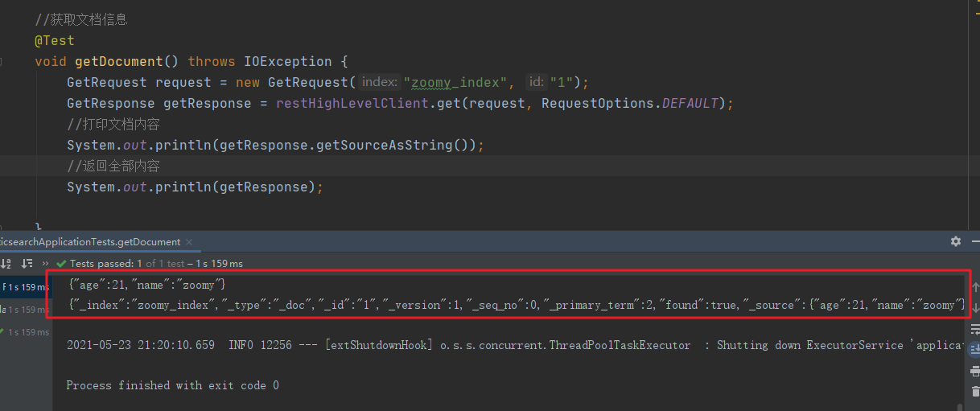Click the green passed-test checkmark in status
Screen dimensions: 980x411
(x=61, y=263)
